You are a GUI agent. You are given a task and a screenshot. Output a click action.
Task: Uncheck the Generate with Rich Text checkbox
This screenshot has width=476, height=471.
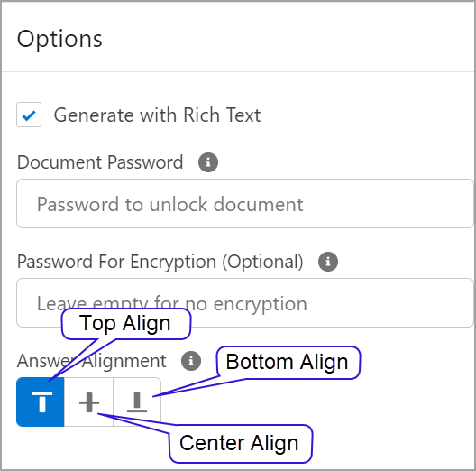pos(29,115)
